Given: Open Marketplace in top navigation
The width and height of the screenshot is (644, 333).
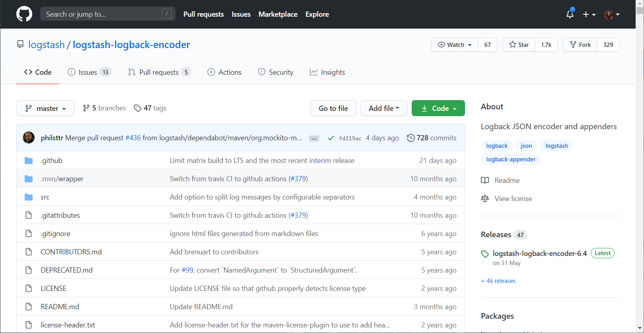Looking at the screenshot, I should [278, 14].
